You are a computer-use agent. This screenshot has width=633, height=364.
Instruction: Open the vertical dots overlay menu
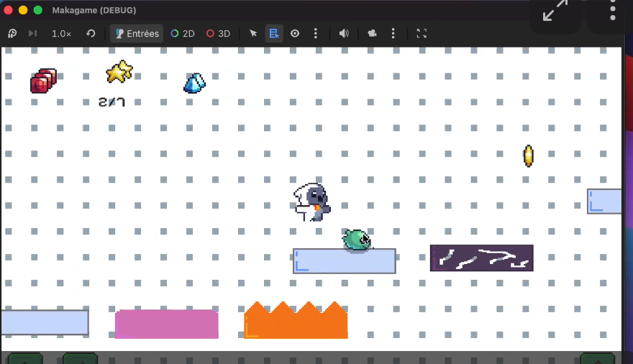tap(612, 11)
